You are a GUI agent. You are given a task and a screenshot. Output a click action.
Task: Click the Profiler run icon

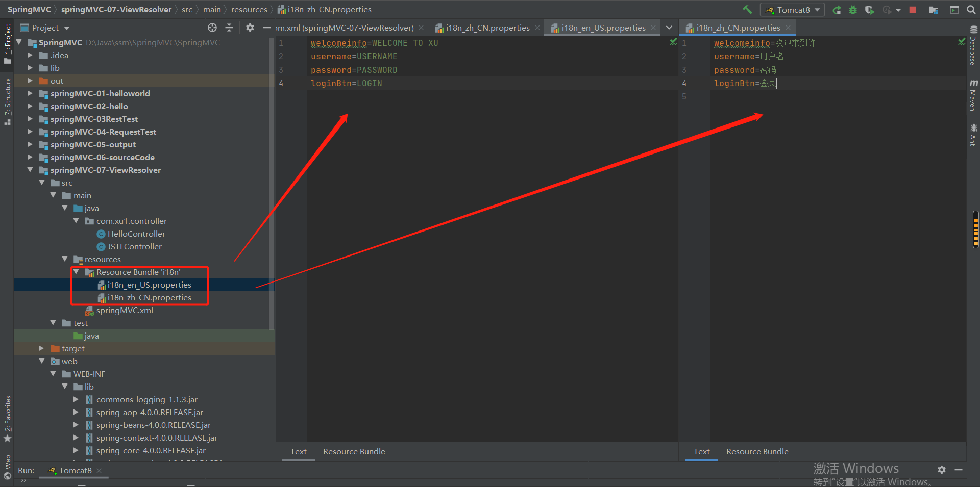[887, 10]
